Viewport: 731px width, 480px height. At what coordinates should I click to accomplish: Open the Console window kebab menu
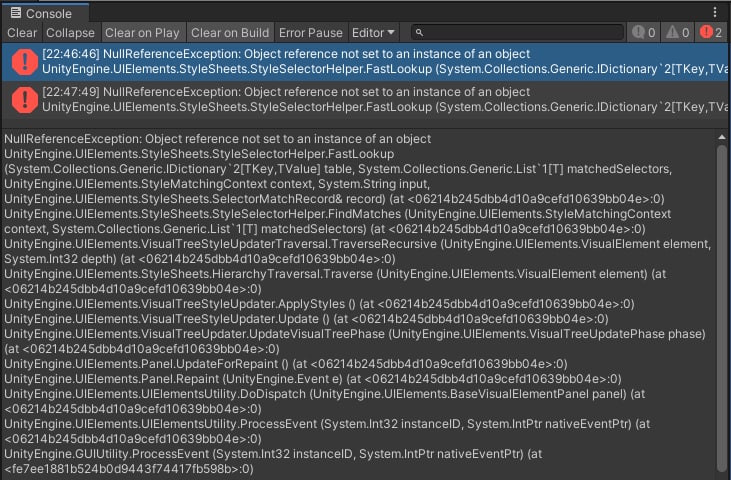(x=715, y=12)
